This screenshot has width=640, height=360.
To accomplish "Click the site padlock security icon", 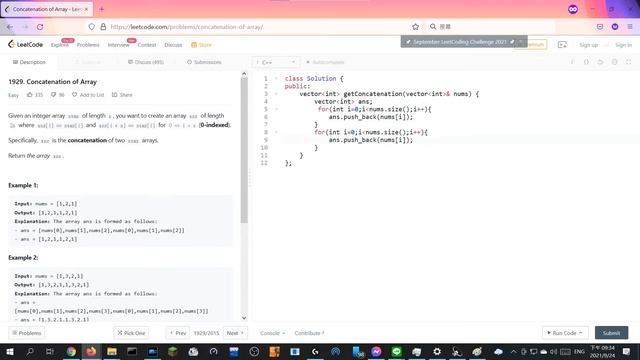I will [x=103, y=27].
